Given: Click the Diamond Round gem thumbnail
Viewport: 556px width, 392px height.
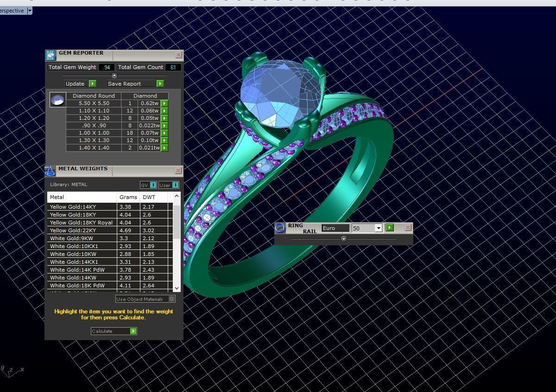Looking at the screenshot, I should [58, 100].
